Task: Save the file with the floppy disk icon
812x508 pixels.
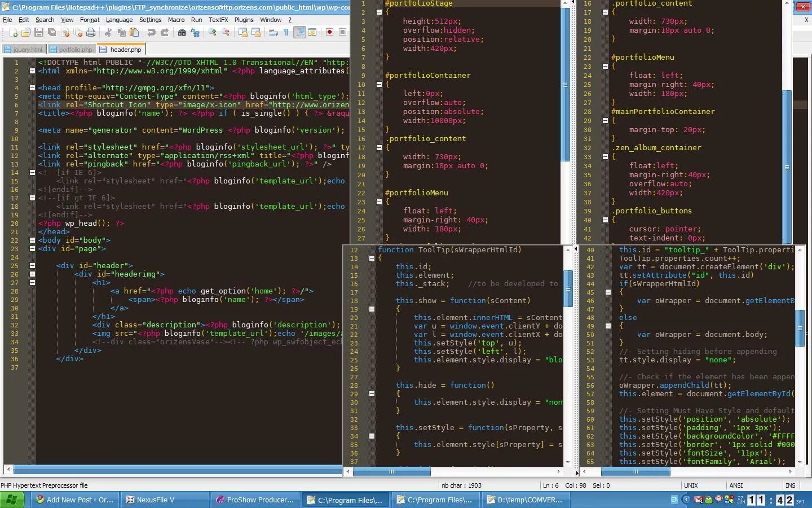Action: click(39, 32)
